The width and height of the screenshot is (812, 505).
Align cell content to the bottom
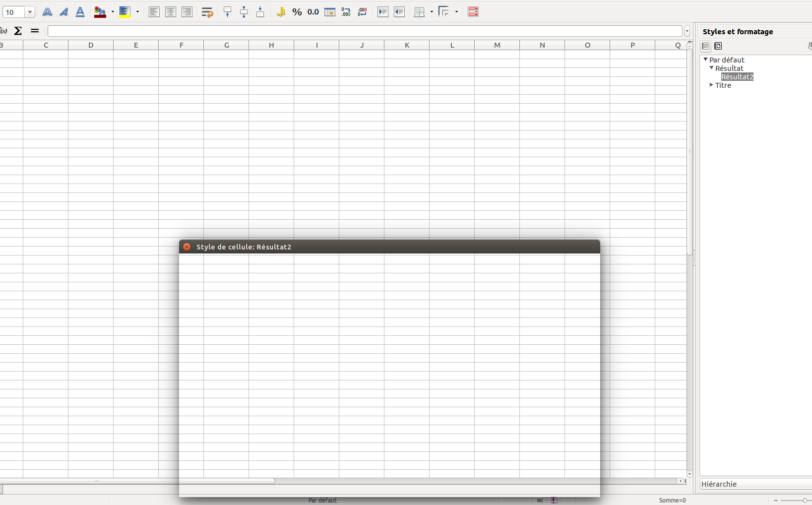(x=260, y=12)
